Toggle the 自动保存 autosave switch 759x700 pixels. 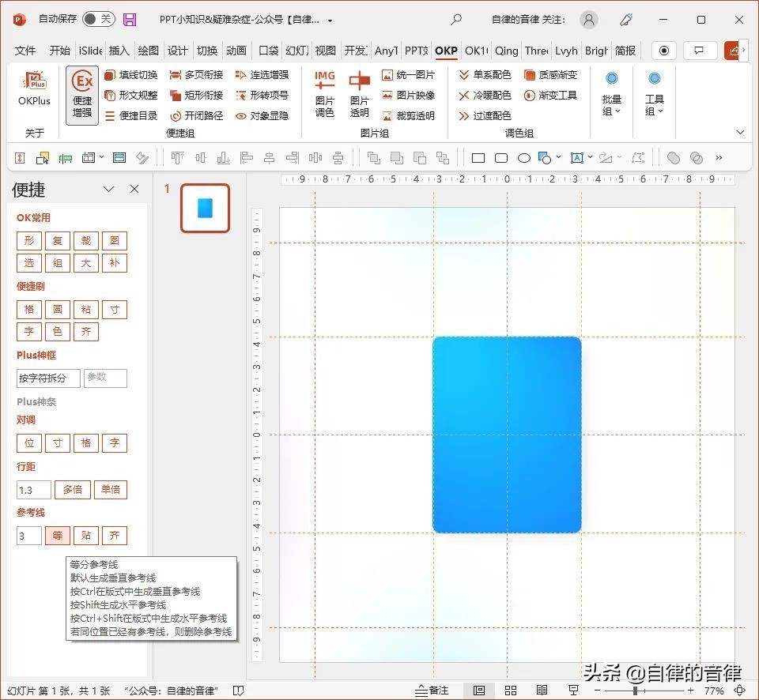tap(98, 20)
